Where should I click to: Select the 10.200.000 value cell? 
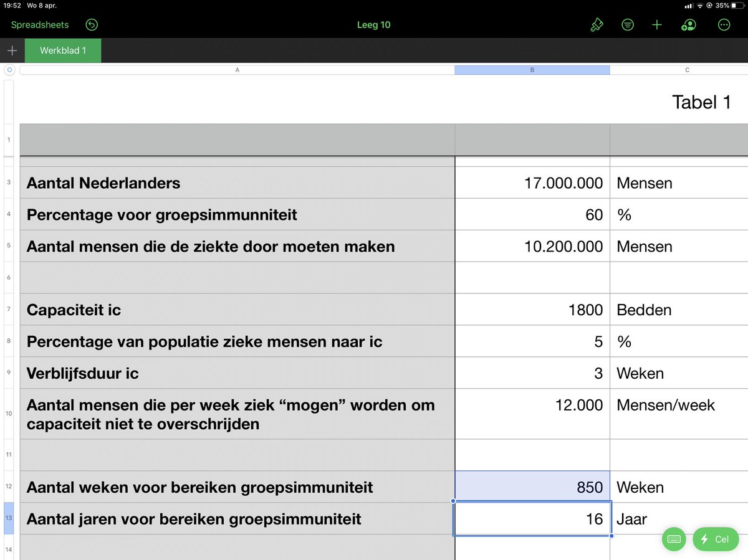pyautogui.click(x=532, y=247)
